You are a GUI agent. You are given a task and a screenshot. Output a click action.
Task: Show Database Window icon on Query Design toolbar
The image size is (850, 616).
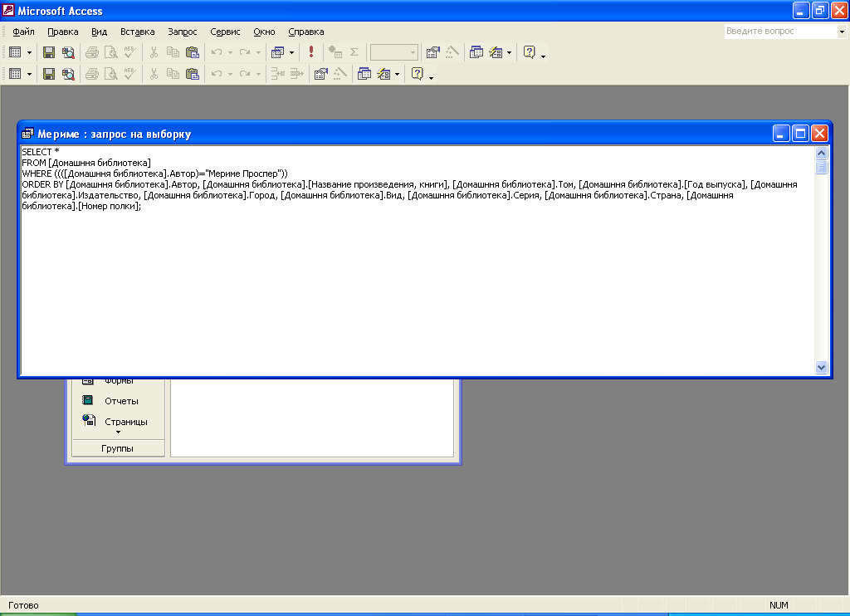pyautogui.click(x=476, y=52)
